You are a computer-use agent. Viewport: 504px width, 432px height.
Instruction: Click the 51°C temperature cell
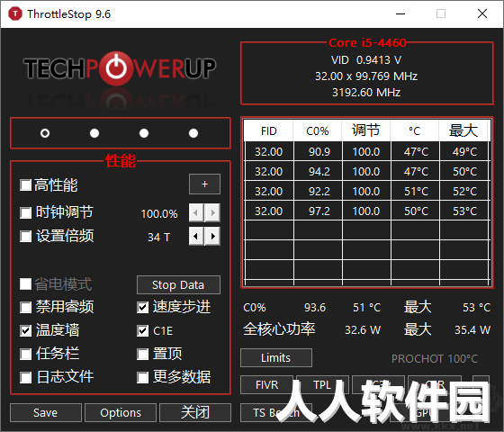pyautogui.click(x=416, y=192)
